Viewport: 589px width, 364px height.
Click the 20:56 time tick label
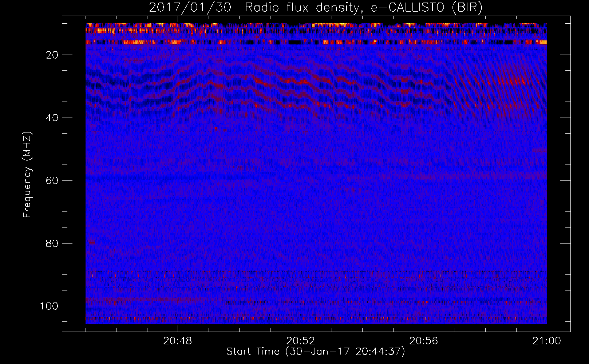coord(423,341)
